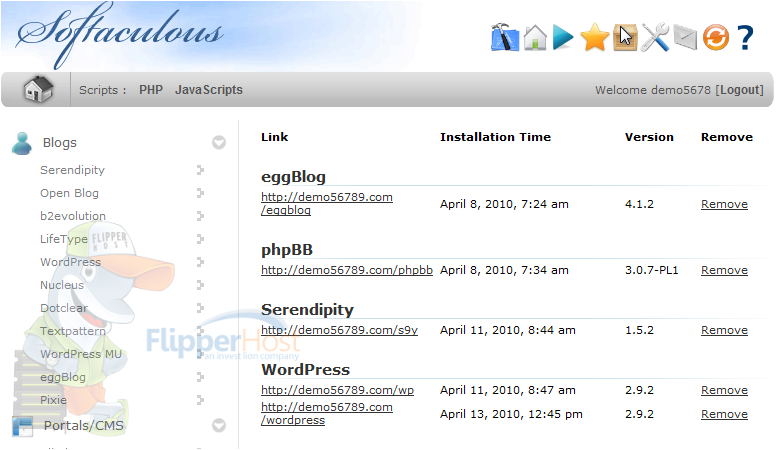Click the Softaculous logo
Viewport: 776px width, 450px height.
[119, 35]
